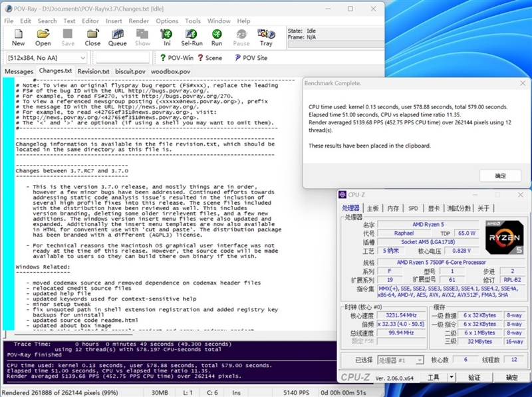Click the 工具 button in CPU-Z
Image resolution: width=532 pixels, height=397 pixels.
[434, 377]
